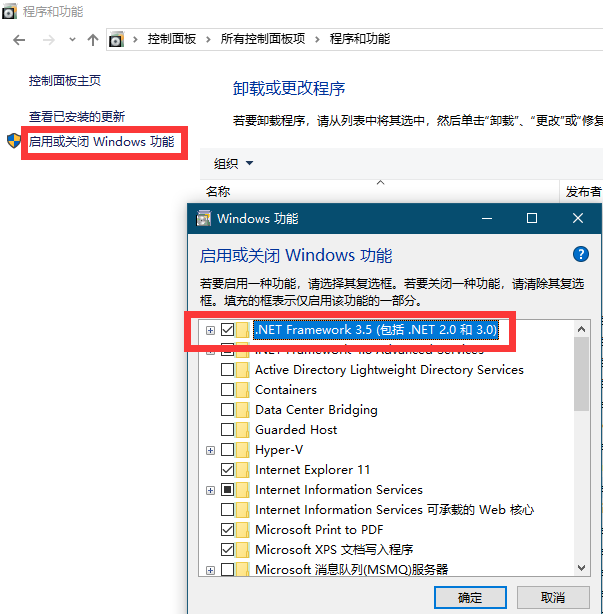Go back using the back arrow
The height and width of the screenshot is (614, 603).
click(x=19, y=40)
